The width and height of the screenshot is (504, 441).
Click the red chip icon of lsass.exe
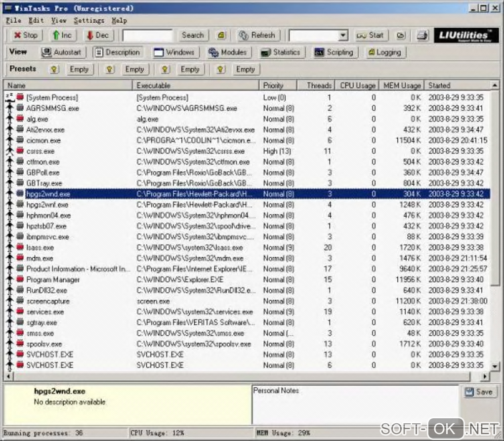click(20, 247)
